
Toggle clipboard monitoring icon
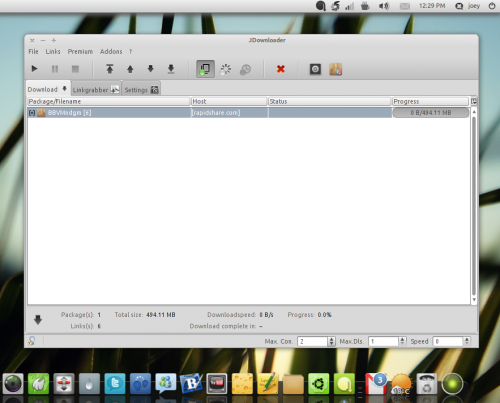coord(205,69)
